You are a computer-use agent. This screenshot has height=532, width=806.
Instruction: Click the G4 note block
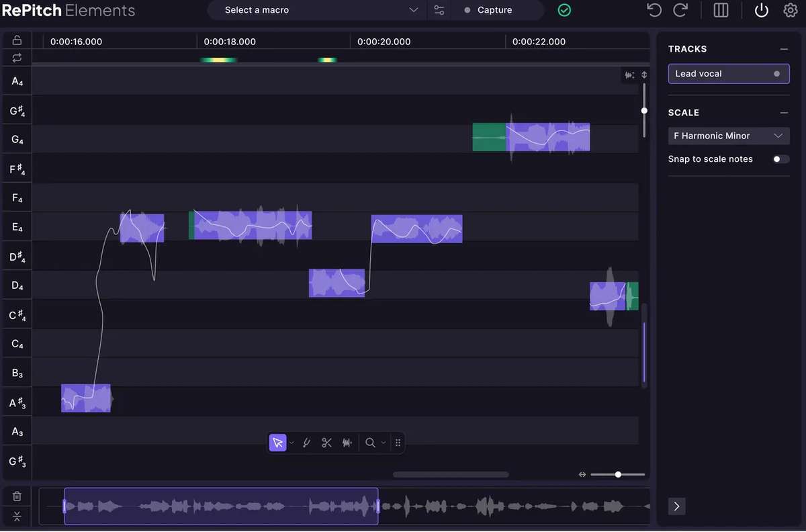[547, 137]
